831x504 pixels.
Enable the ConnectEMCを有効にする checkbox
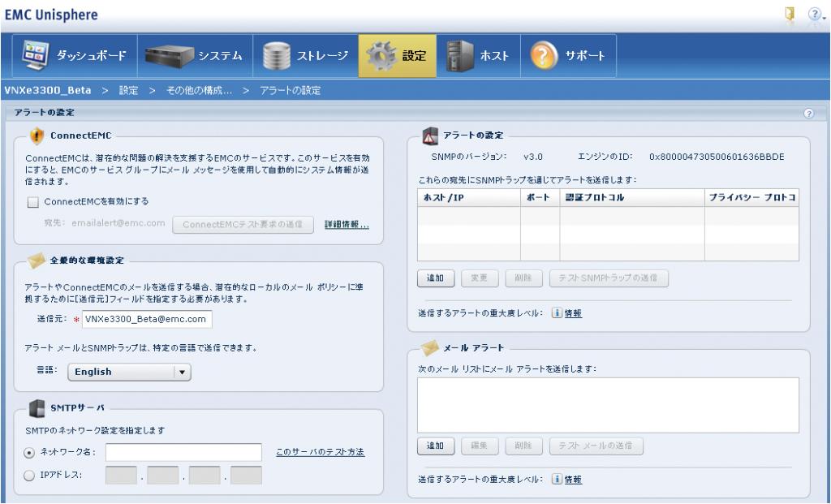pyautogui.click(x=33, y=202)
